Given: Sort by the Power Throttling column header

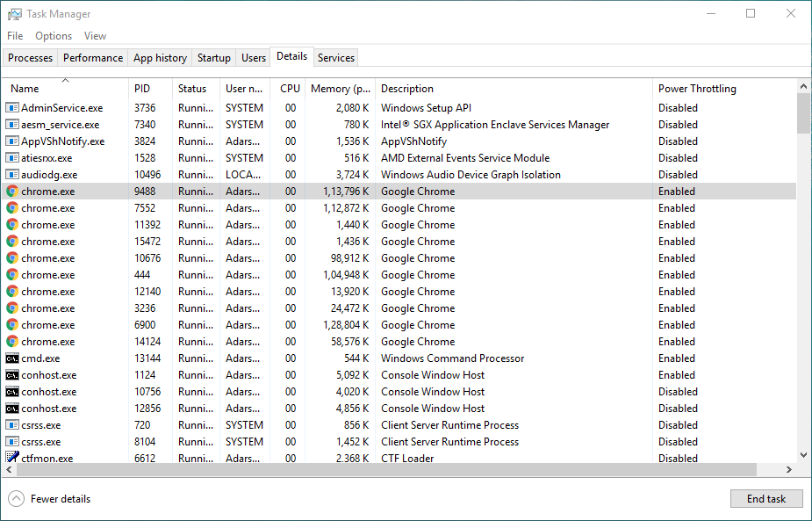Looking at the screenshot, I should pos(697,89).
